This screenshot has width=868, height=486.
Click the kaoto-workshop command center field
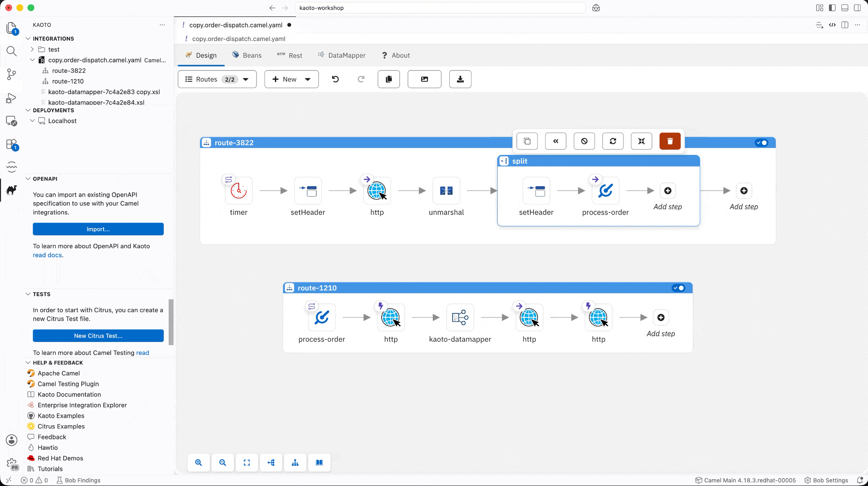tap(440, 8)
